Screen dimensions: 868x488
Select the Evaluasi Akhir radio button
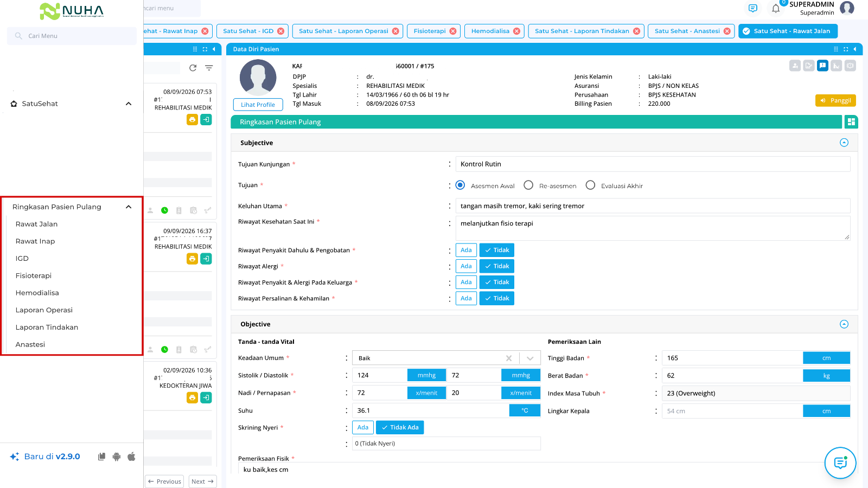click(x=590, y=185)
